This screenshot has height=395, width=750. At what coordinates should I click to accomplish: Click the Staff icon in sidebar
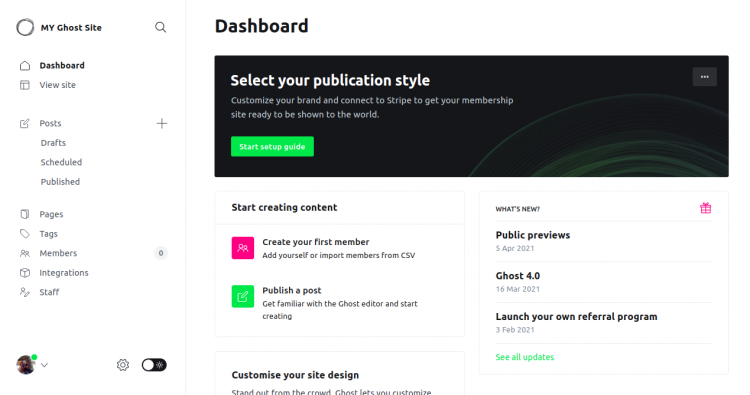pos(25,292)
